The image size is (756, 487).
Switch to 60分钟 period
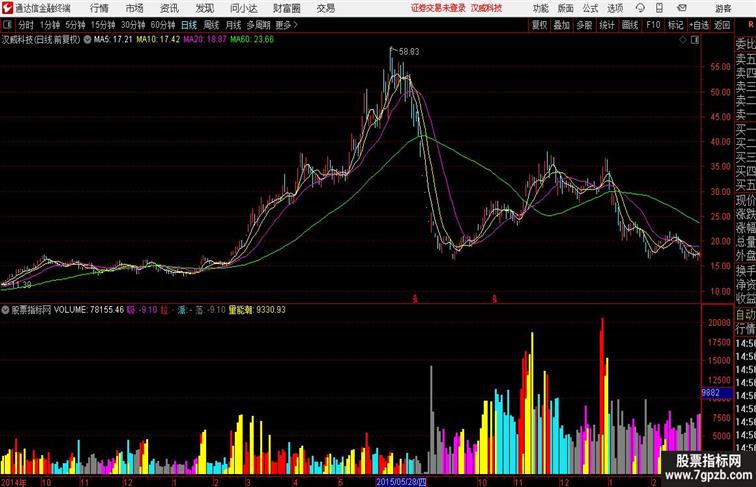click(163, 25)
